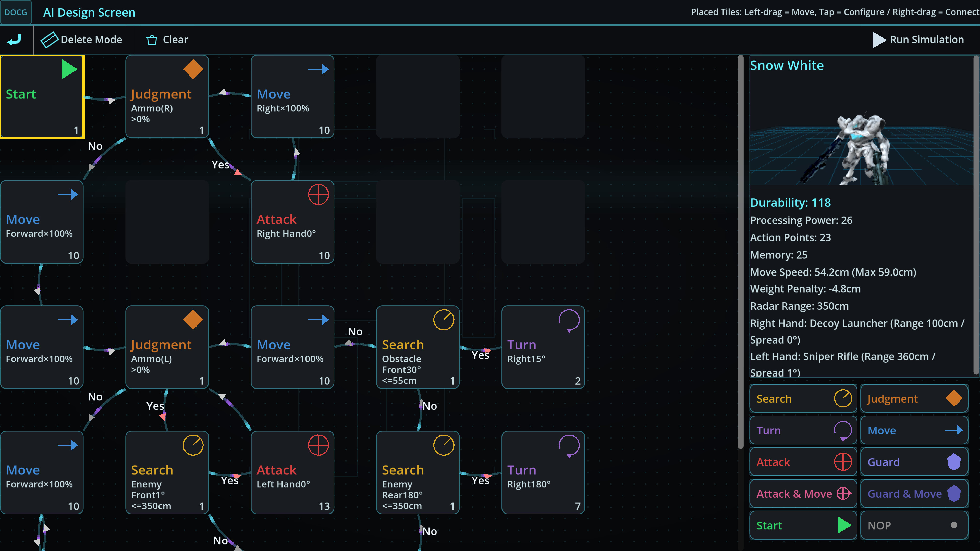Run Simulation
Image resolution: width=980 pixels, height=551 pixels.
(x=918, y=40)
